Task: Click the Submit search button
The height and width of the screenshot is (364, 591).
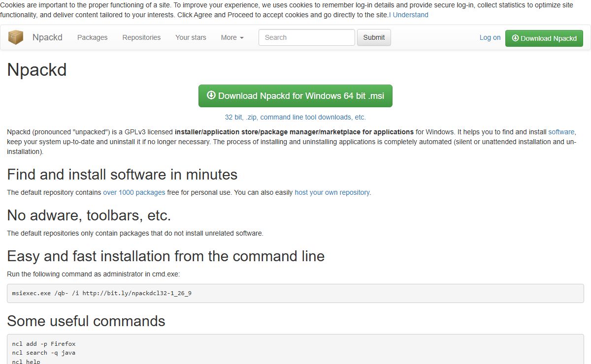Action: [x=374, y=37]
